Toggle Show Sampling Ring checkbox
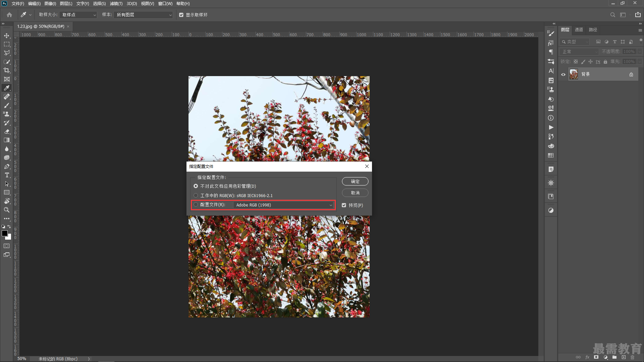 (181, 15)
